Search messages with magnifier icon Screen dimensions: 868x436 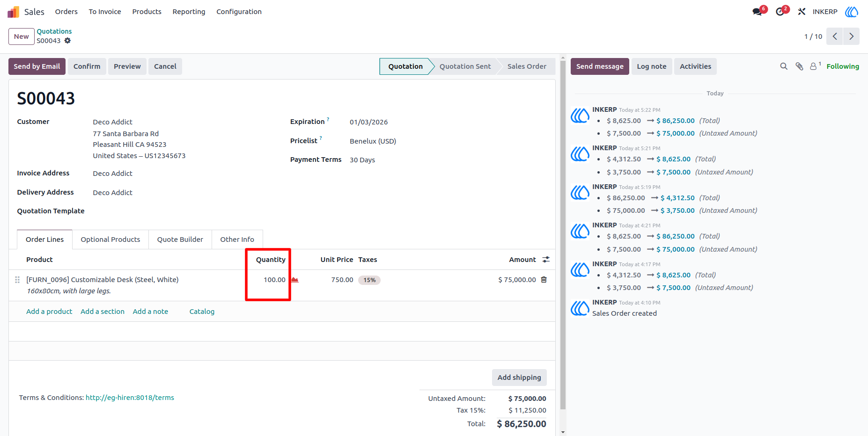point(784,66)
